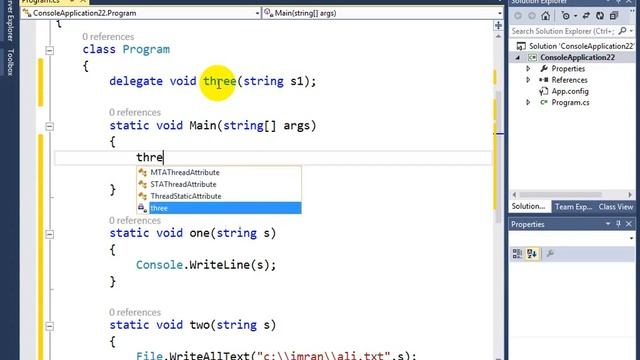Click '0 references' above class Program

[x=108, y=37]
